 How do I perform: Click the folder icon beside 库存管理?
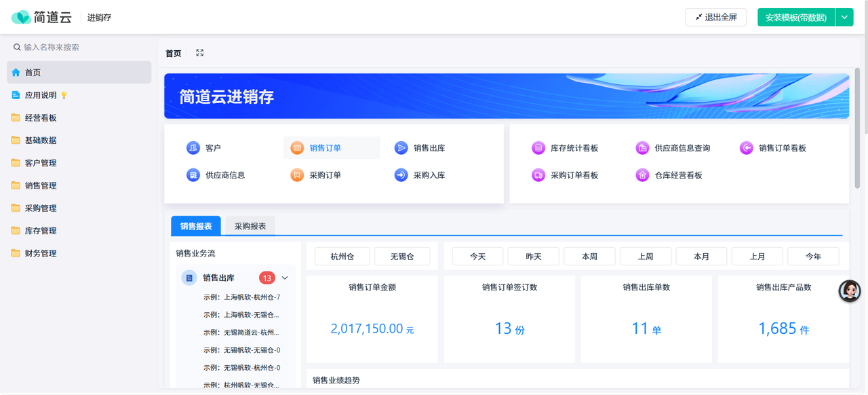point(16,231)
